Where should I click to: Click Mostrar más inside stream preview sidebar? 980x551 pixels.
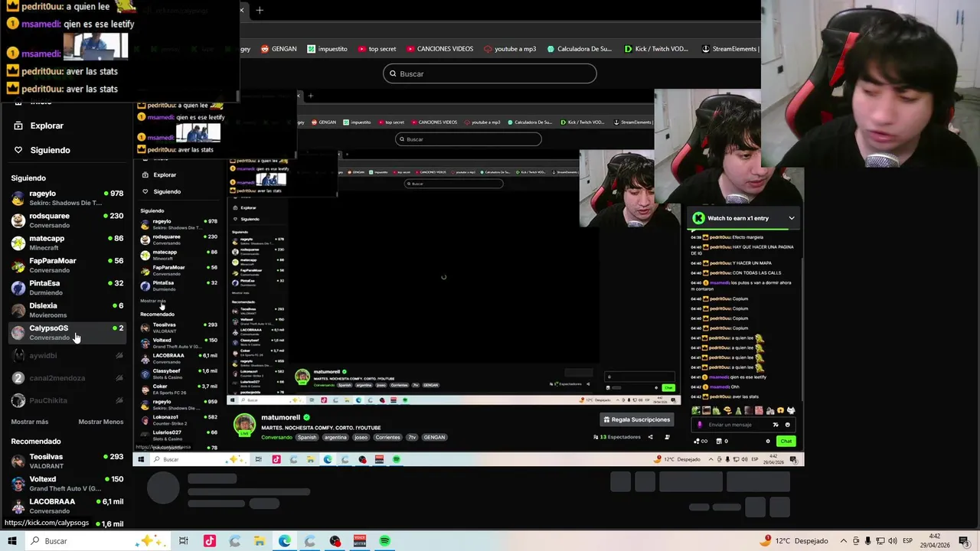(x=152, y=301)
